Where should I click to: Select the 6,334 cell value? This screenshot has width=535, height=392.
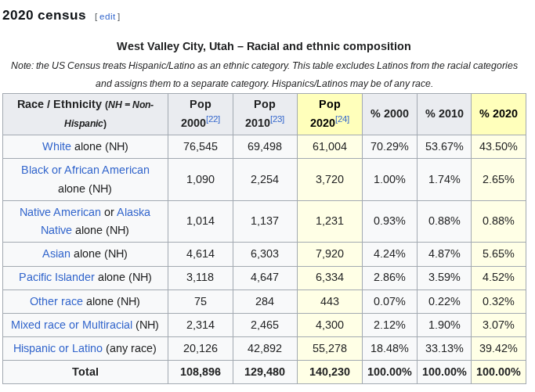pos(330,277)
